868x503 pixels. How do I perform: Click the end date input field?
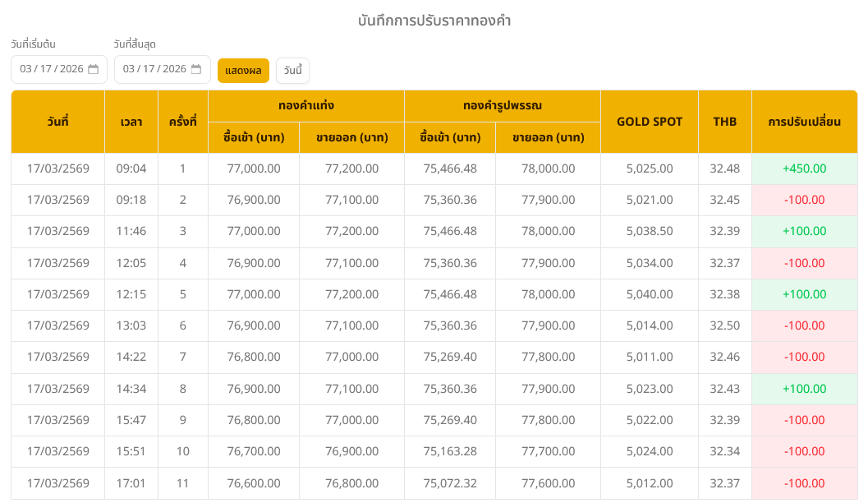pos(154,69)
